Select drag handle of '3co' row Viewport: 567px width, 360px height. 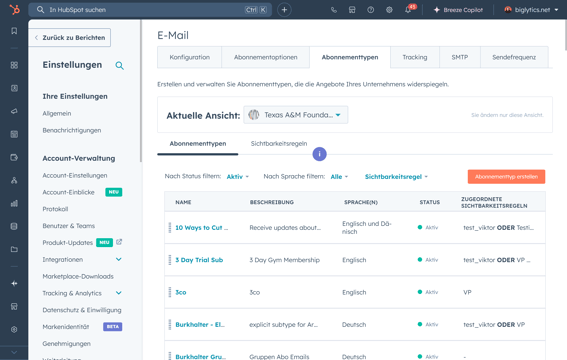point(170,292)
